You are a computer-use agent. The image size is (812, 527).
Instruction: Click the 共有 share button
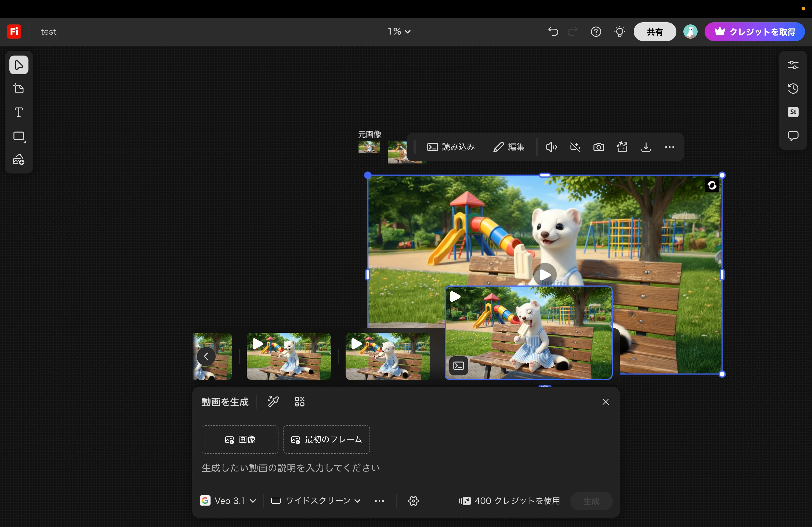(x=654, y=32)
